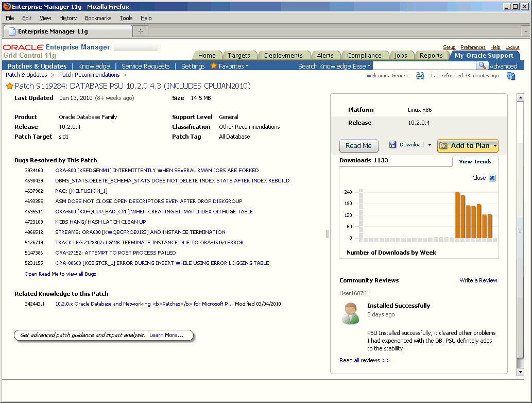Switch to the Deployments tab
This screenshot has height=403, width=532.
pyautogui.click(x=283, y=55)
